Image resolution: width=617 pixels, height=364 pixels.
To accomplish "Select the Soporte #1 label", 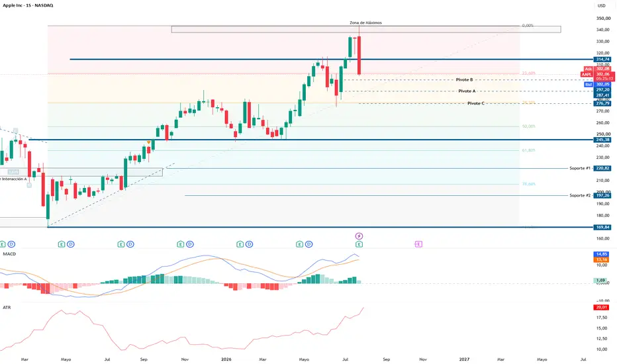I will [x=580, y=168].
